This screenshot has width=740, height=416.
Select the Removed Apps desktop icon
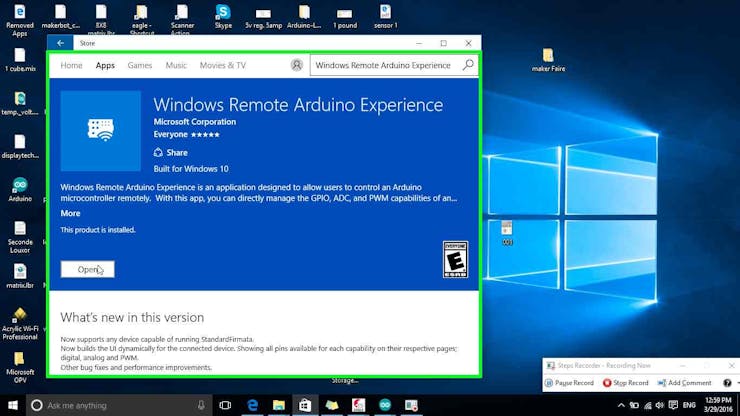20,20
